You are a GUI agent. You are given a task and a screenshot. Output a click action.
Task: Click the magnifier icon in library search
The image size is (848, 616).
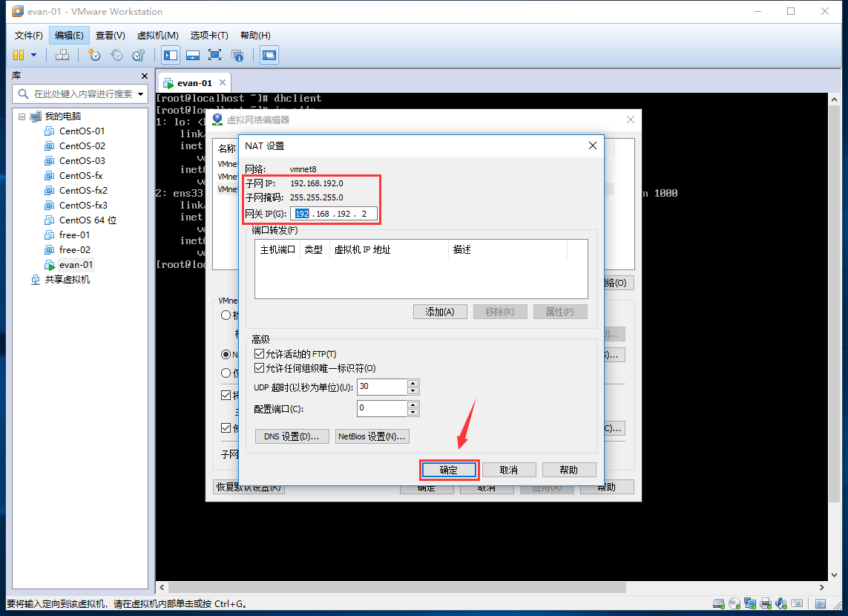pyautogui.click(x=23, y=94)
